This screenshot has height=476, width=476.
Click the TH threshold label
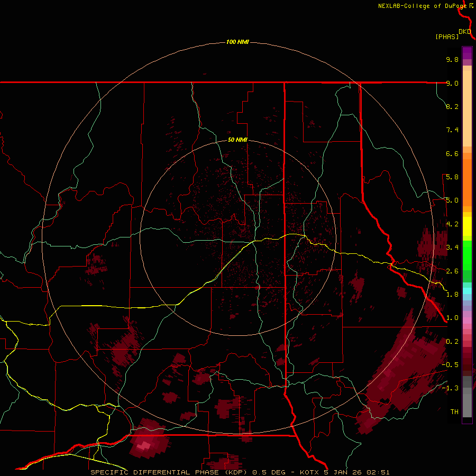pyautogui.click(x=454, y=412)
